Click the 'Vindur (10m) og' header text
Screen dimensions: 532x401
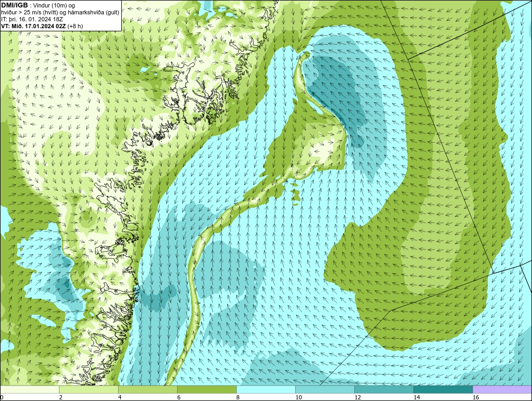click(53, 6)
